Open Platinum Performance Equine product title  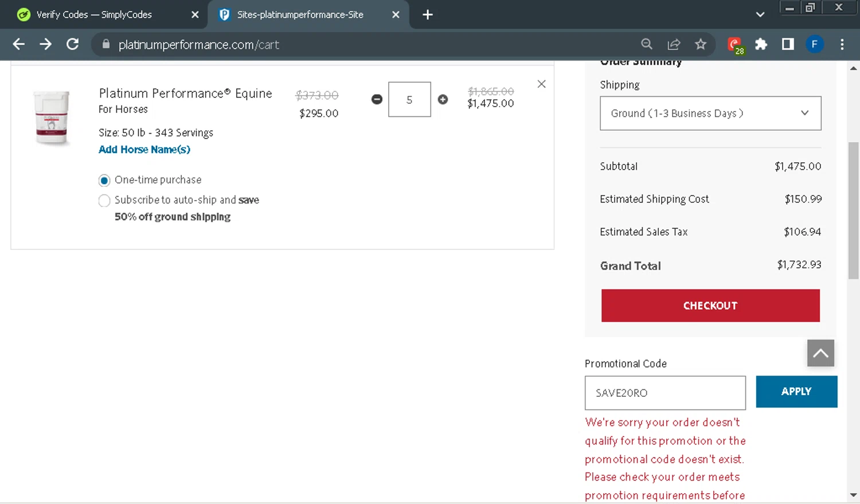coord(185,93)
